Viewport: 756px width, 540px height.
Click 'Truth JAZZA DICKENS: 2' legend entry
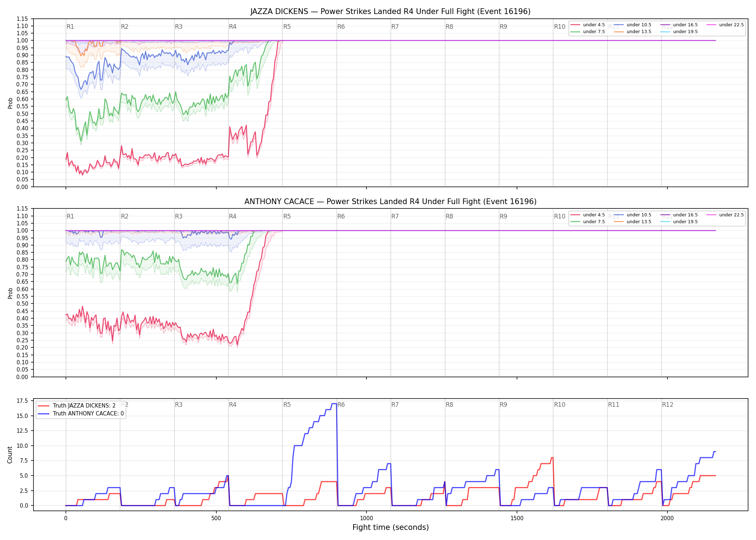77,406
